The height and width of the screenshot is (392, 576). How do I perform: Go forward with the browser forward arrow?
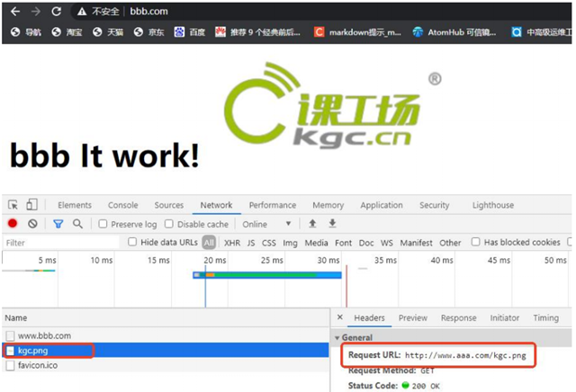point(36,12)
